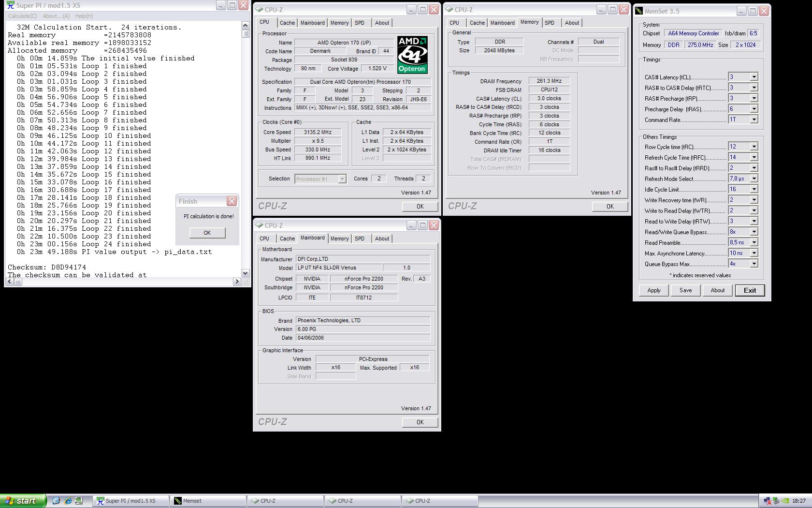Open Refresh Cycle Time (tRFC) dropdown
The height and width of the screenshot is (508, 812).
pyautogui.click(x=754, y=157)
